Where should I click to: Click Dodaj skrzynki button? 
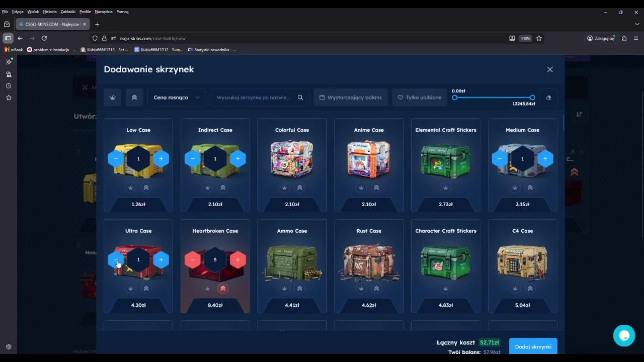pyautogui.click(x=533, y=347)
